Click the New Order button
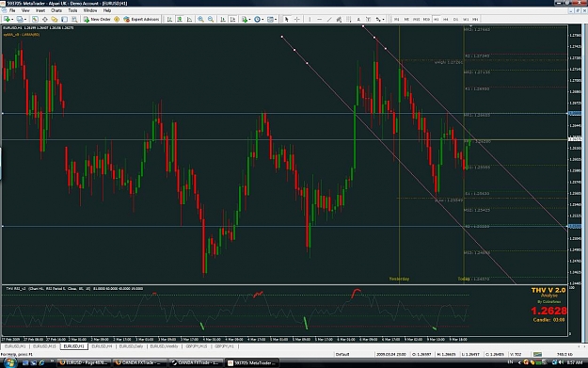 [x=97, y=19]
